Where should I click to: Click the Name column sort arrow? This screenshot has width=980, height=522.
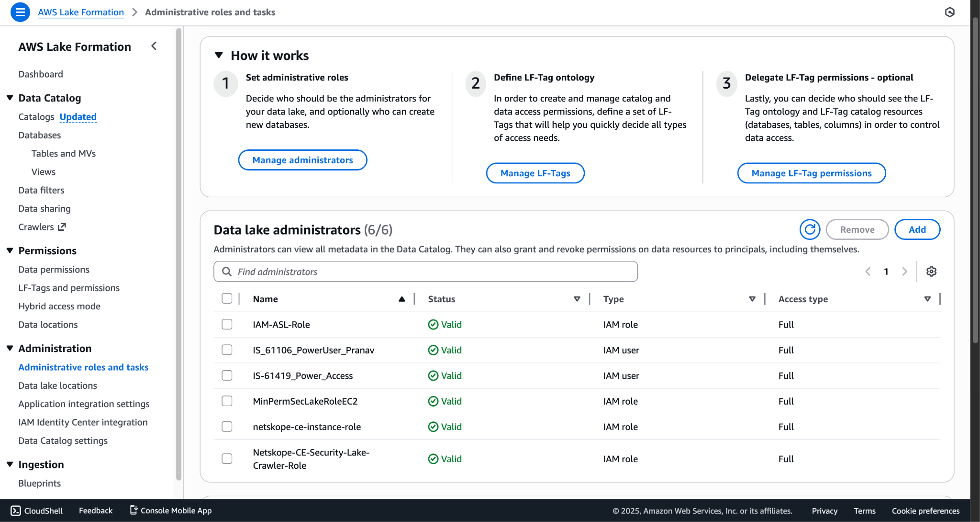(x=402, y=299)
